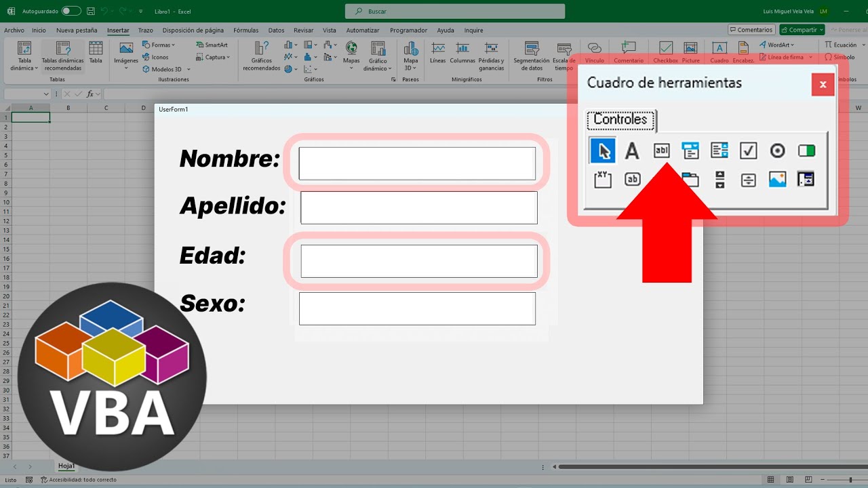Click the Image control in the toolbox
This screenshot has height=488, width=868.
(777, 180)
